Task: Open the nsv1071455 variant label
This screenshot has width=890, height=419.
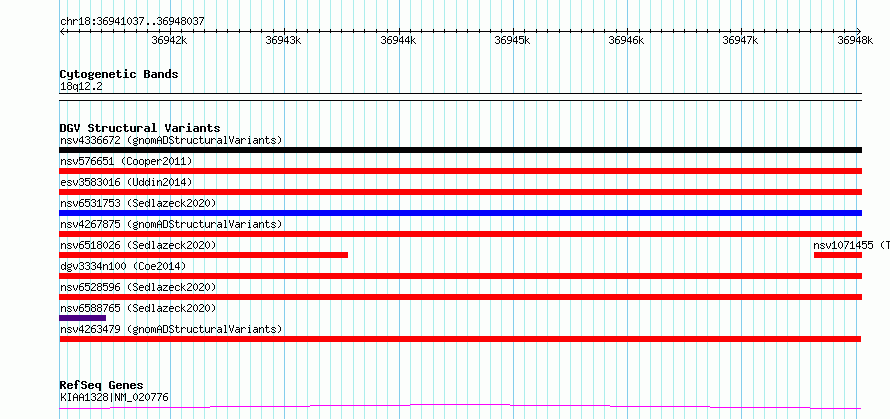Action: pyautogui.click(x=851, y=245)
